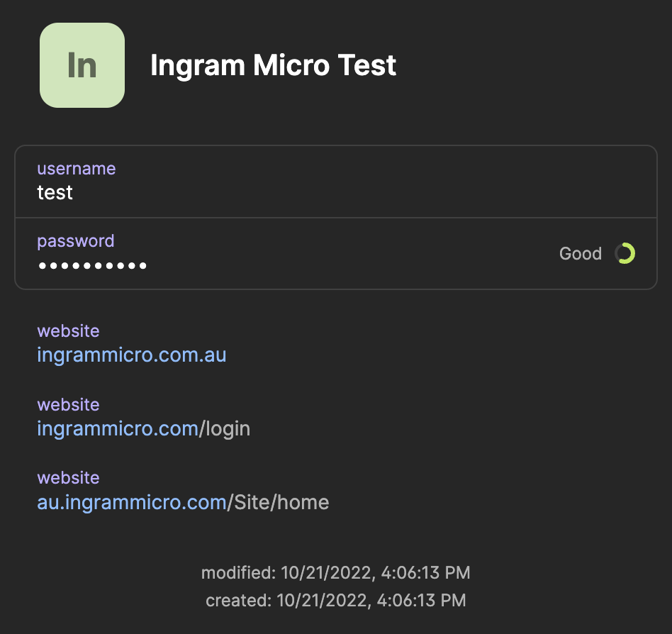Click the password strength ring indicator

pos(625,253)
